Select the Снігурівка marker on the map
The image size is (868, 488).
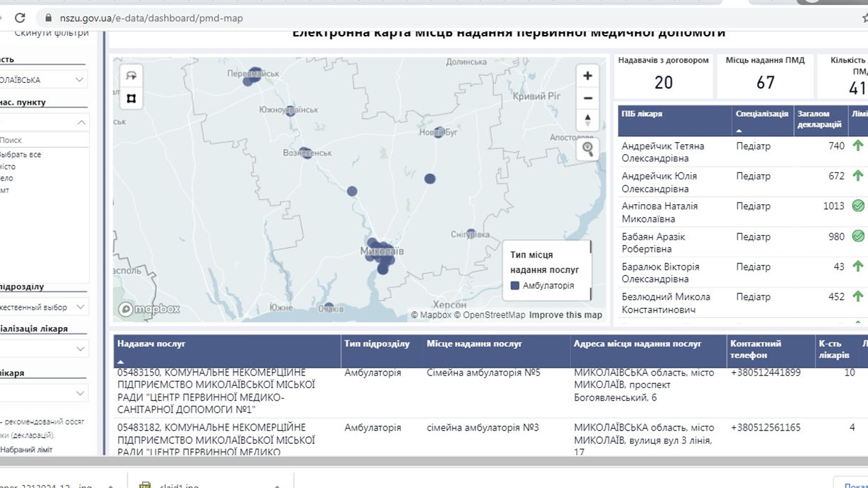pos(471,233)
